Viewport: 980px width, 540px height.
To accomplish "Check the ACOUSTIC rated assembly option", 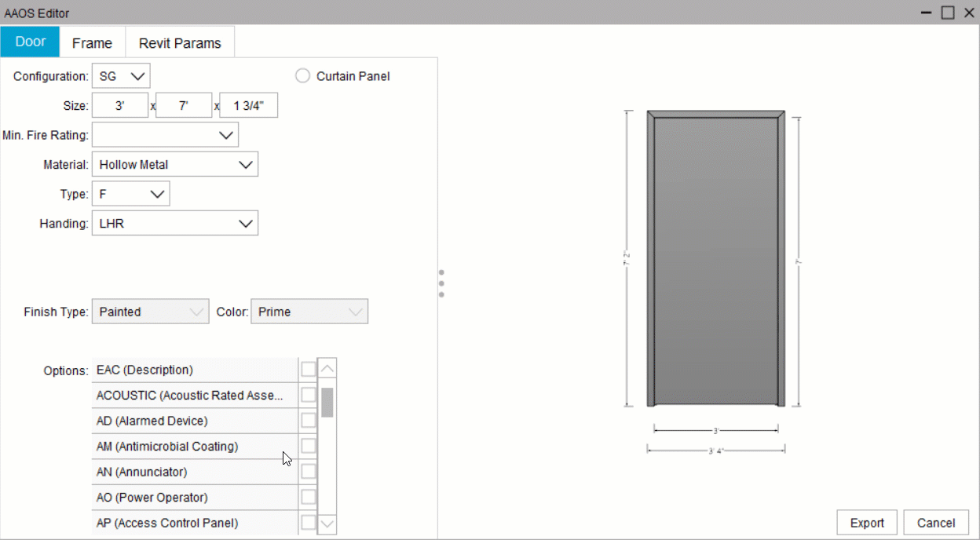I will click(307, 395).
